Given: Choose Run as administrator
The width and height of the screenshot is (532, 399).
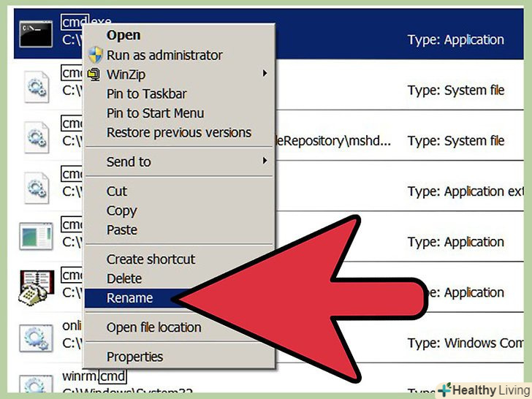Looking at the screenshot, I should [x=179, y=55].
